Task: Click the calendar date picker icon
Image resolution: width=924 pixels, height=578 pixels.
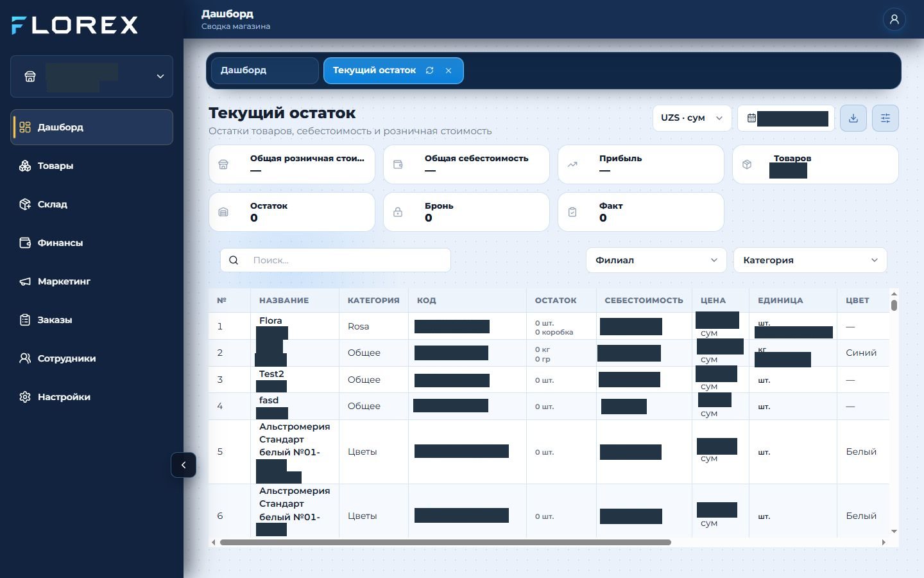Action: pos(751,118)
